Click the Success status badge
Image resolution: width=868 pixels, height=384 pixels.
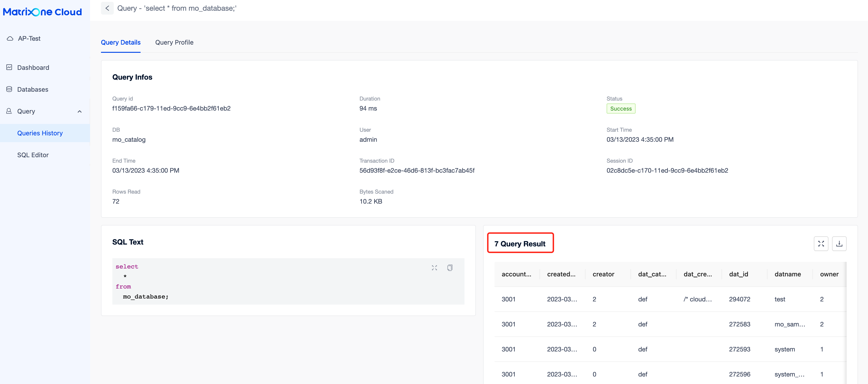point(621,109)
